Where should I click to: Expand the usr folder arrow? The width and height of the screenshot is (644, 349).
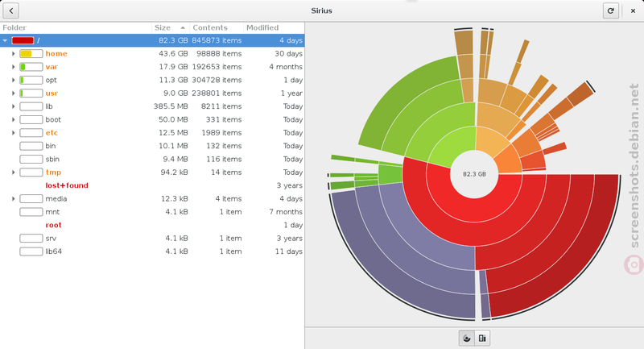(x=13, y=93)
